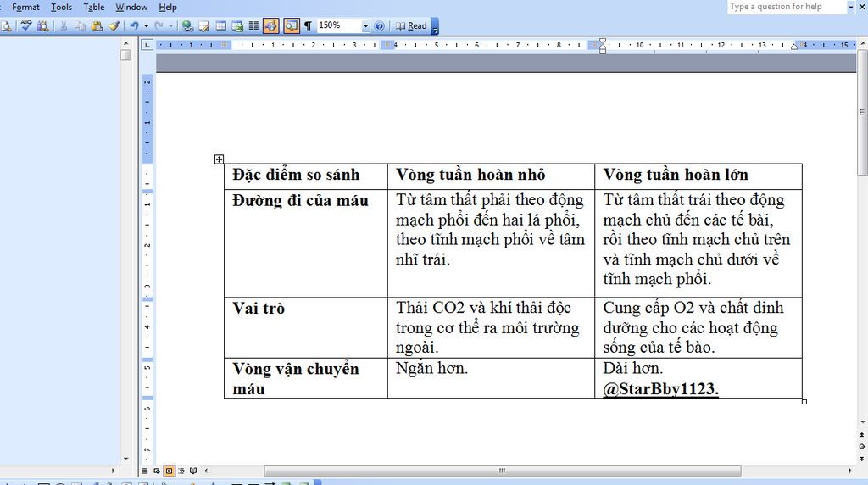Open Print Preview from the toolbar
The width and height of the screenshot is (868, 485).
[6, 25]
